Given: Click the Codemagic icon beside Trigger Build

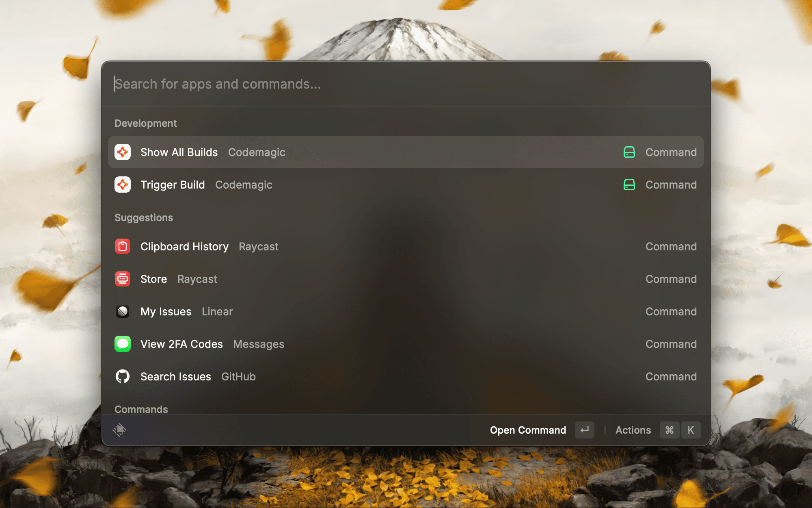Looking at the screenshot, I should click(123, 185).
